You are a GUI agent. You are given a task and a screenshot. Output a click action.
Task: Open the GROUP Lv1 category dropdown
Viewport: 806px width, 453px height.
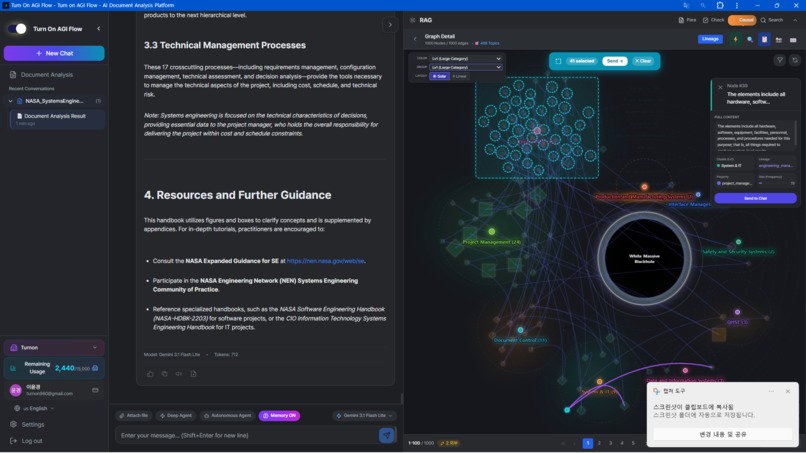[466, 67]
